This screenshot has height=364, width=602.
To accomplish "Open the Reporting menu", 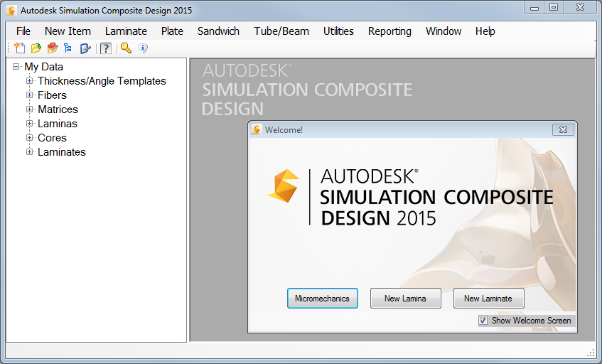I will pos(389,31).
